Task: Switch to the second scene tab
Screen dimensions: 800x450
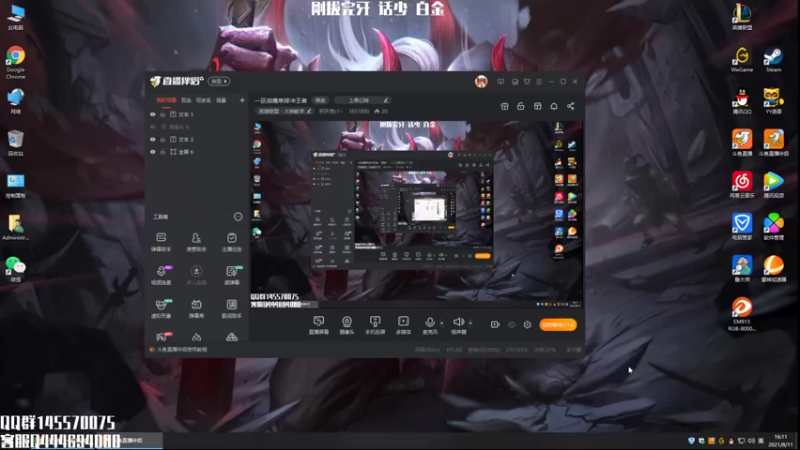Action: (x=186, y=100)
